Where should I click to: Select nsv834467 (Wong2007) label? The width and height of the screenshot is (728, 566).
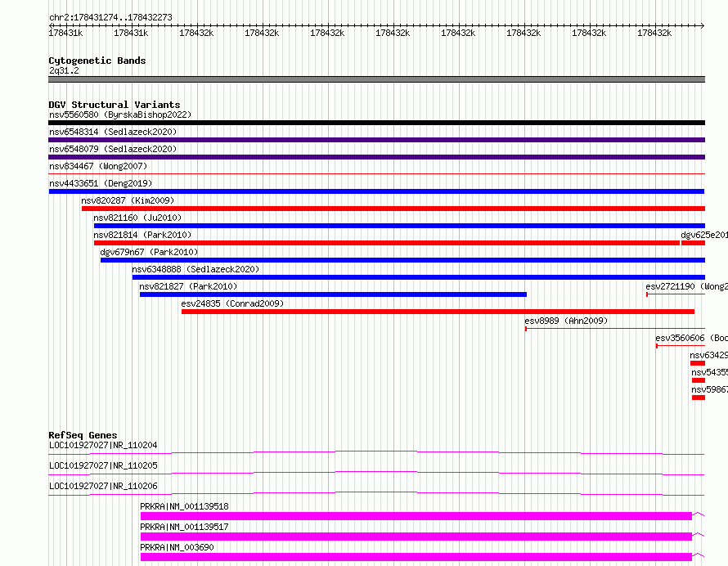[98, 166]
